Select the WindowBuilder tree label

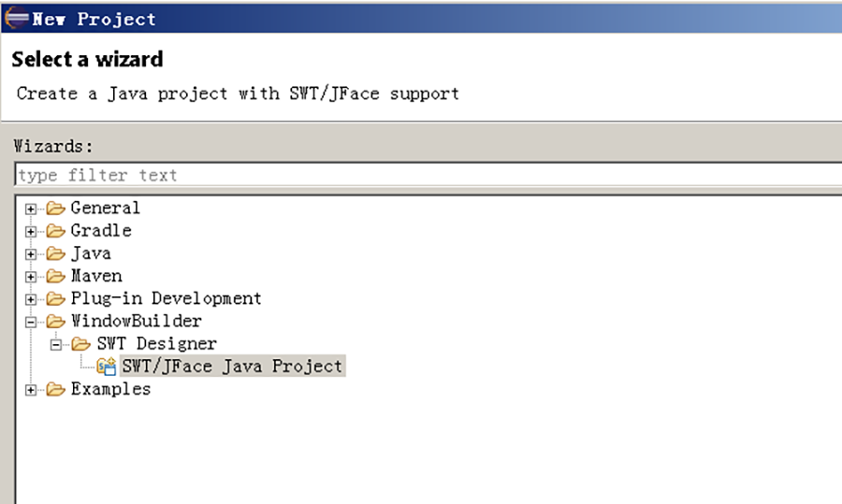(137, 321)
